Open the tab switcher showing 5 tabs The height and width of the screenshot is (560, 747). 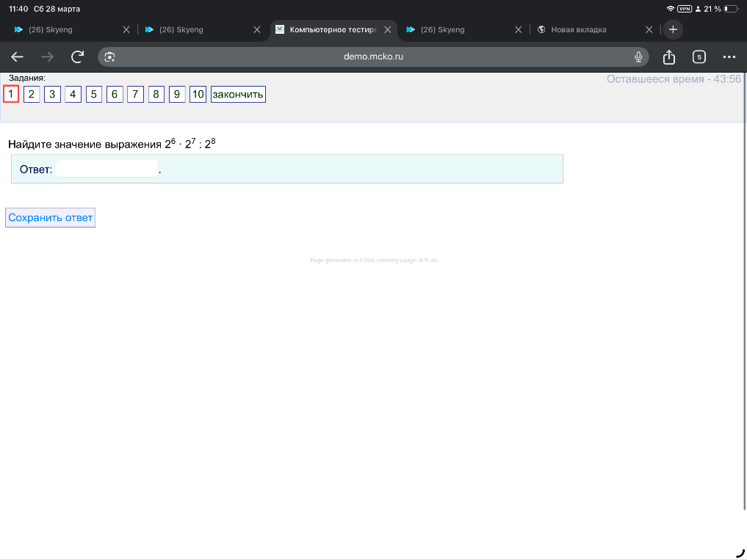tap(699, 57)
